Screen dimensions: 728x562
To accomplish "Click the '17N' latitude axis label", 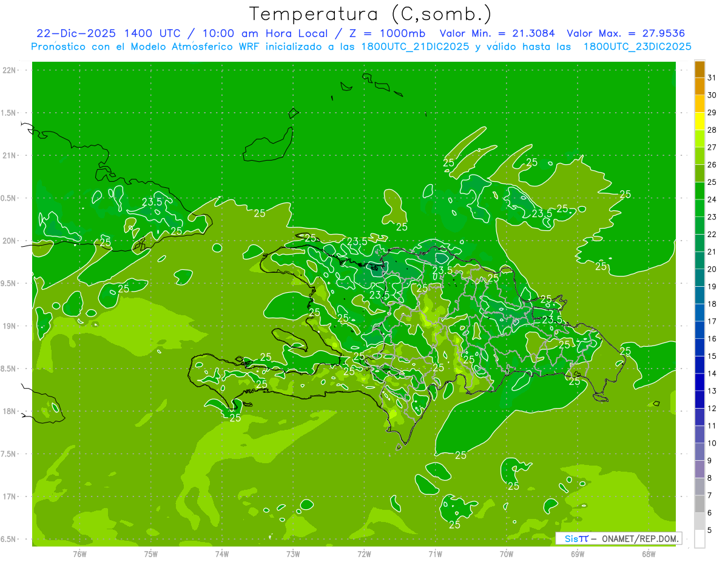I will [x=10, y=497].
